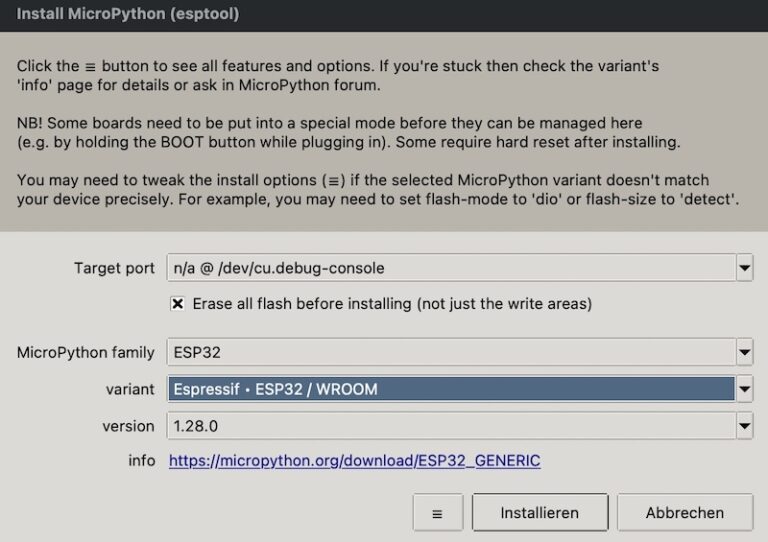Click the Installieren button
This screenshot has height=542, width=768.
[x=540, y=513]
